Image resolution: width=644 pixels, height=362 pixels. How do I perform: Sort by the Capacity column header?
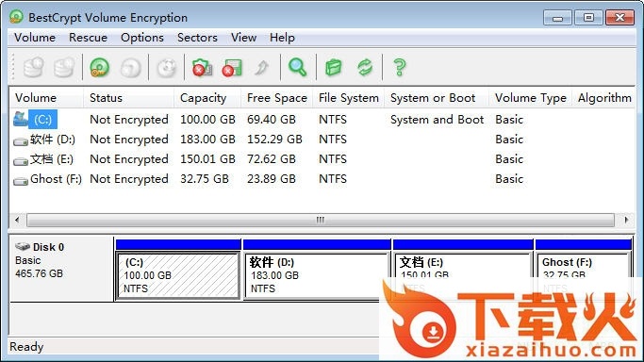point(207,98)
